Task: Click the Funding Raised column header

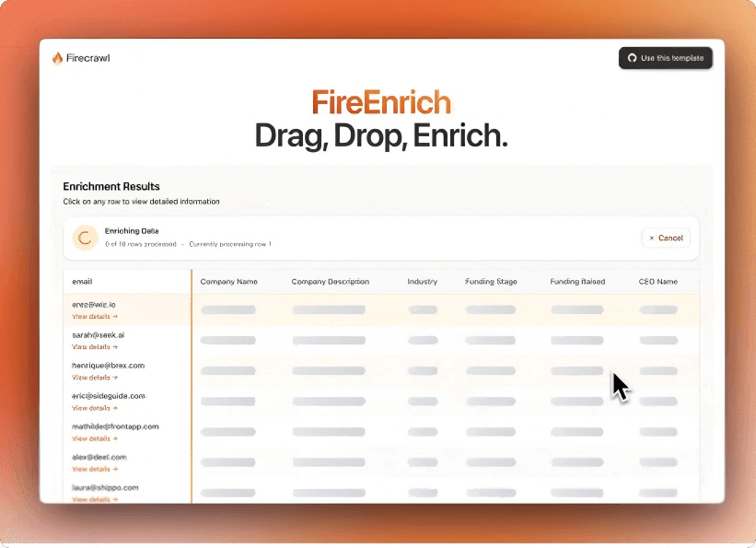Action: point(577,282)
